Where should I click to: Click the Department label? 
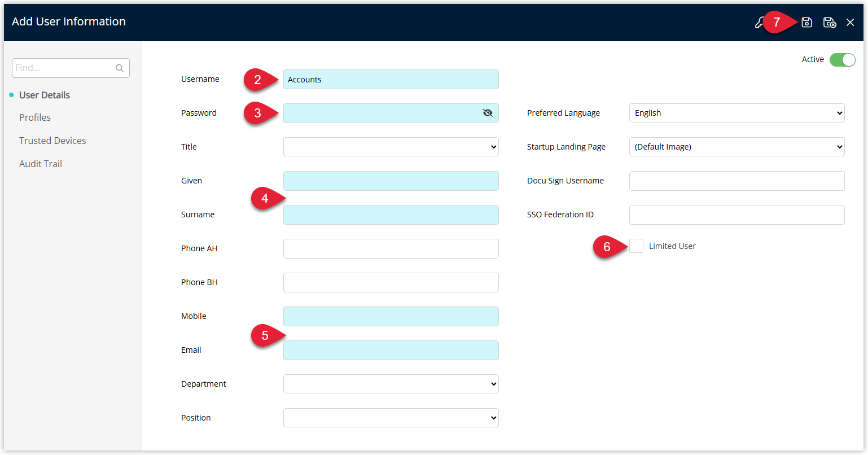point(204,384)
